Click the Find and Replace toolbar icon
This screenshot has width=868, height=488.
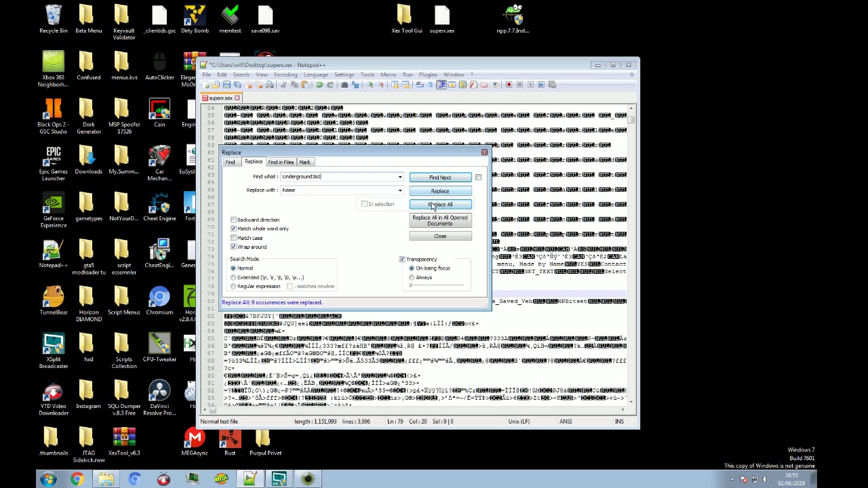tap(355, 85)
